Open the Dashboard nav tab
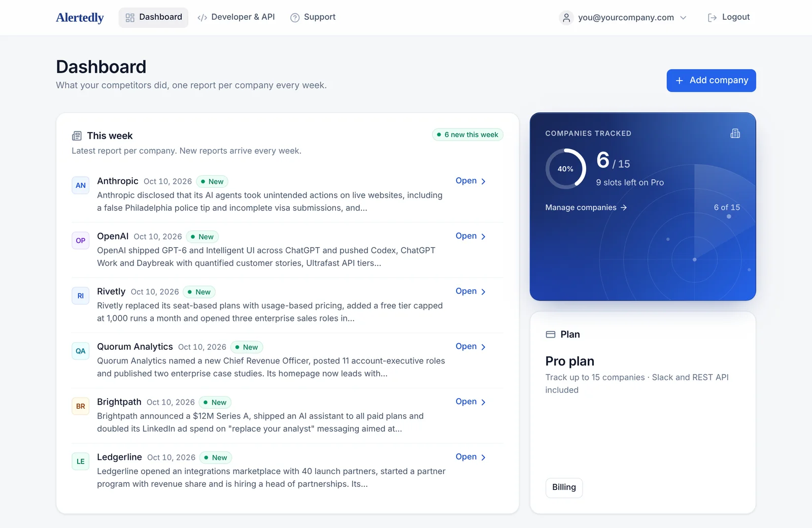This screenshot has height=528, width=812. (x=153, y=17)
